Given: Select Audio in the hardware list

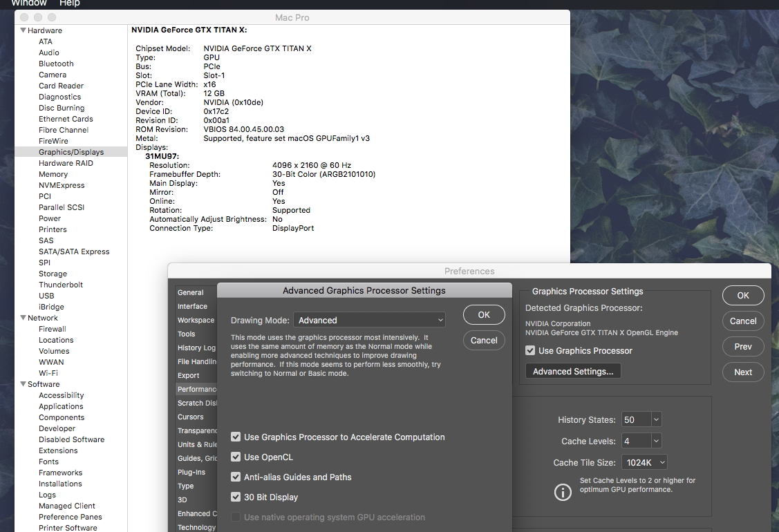Looking at the screenshot, I should pyautogui.click(x=48, y=53).
